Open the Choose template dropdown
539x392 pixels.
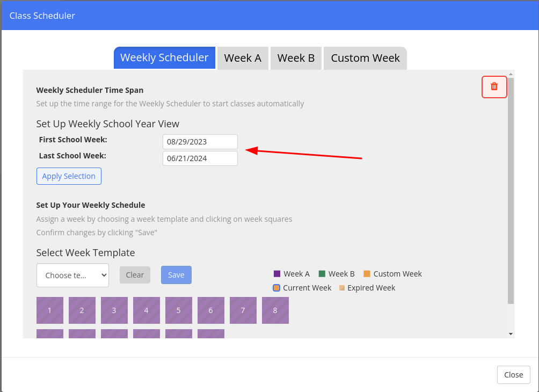click(72, 275)
